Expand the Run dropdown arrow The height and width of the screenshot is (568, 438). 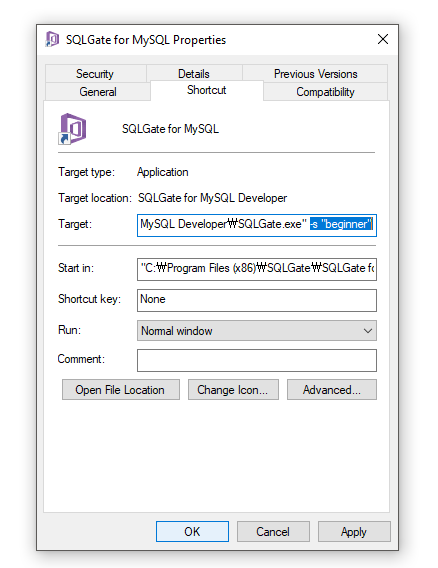[368, 331]
